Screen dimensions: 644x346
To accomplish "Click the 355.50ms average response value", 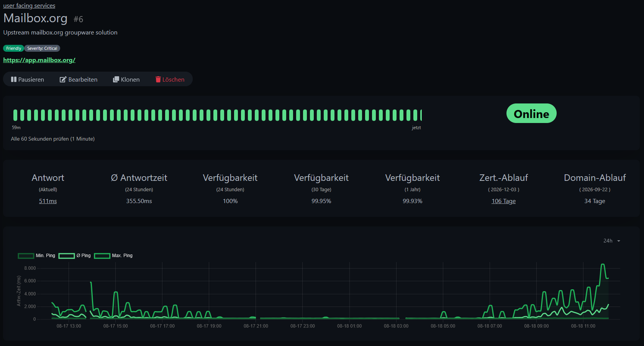I will (139, 201).
